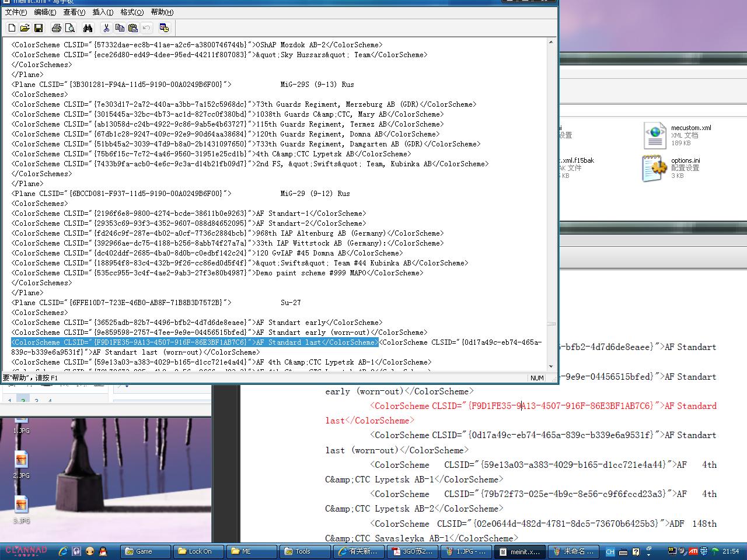Open the 格式(O) menu
The image size is (747, 560).
[x=132, y=12]
